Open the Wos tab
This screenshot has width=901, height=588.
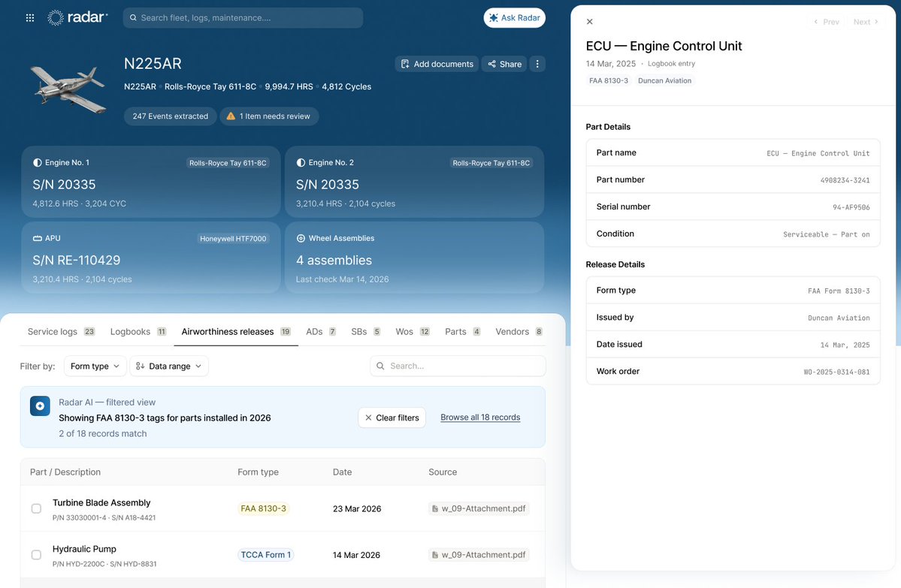(x=413, y=332)
